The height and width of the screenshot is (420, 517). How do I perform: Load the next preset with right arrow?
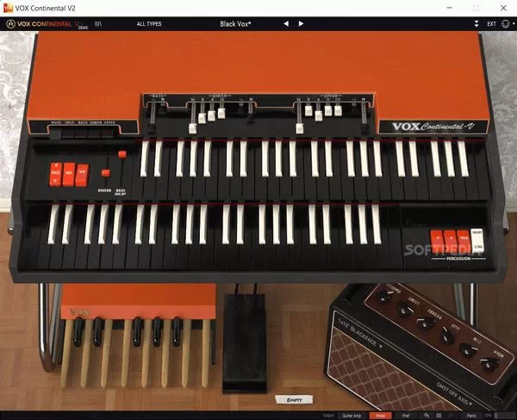301,24
